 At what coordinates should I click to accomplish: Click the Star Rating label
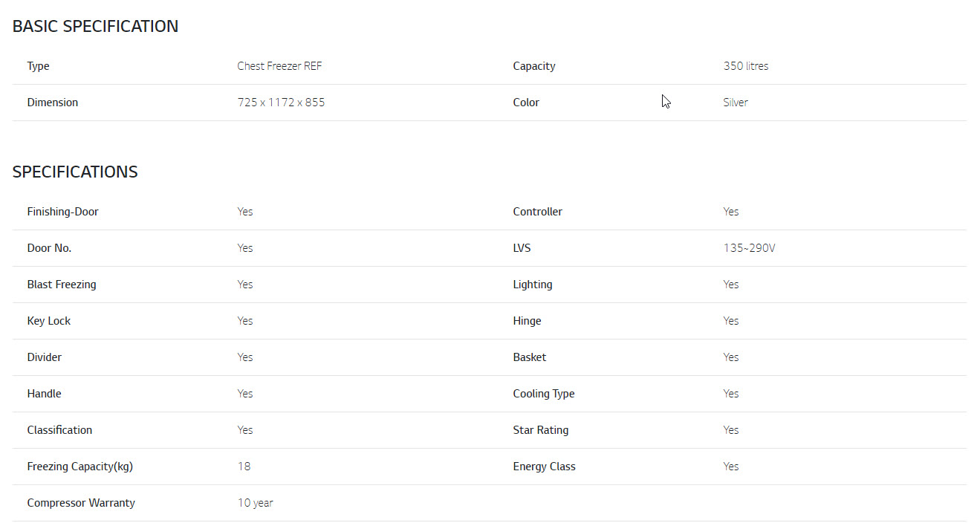[541, 430]
